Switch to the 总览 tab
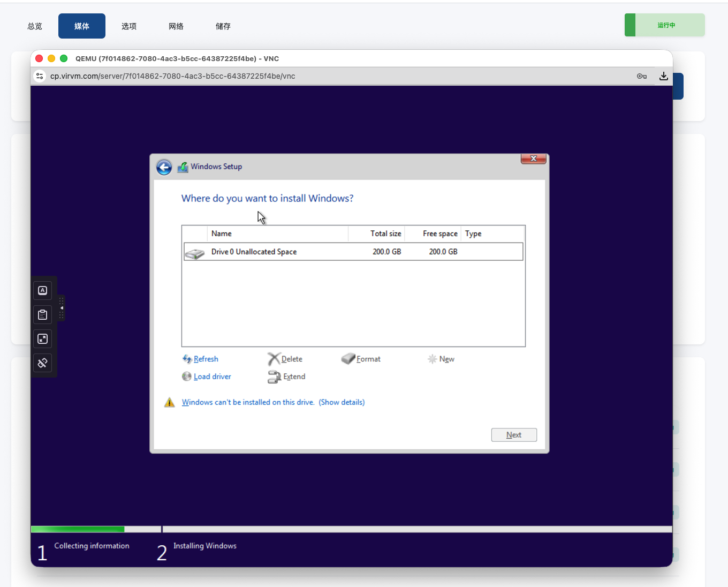 pyautogui.click(x=35, y=26)
